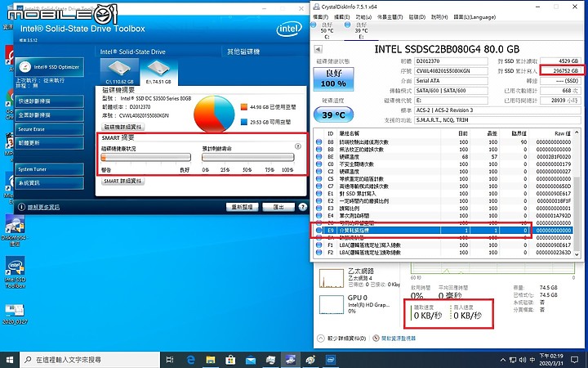The image size is (588, 368).
Task: Click the SMART list scroll up arrow
Action: (577, 132)
